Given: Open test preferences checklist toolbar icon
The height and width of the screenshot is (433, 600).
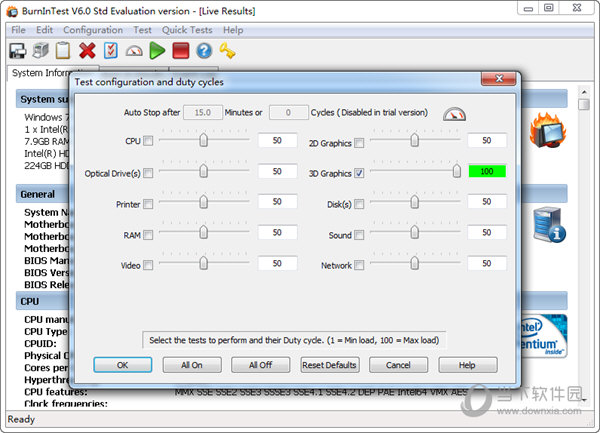Looking at the screenshot, I should coord(110,50).
